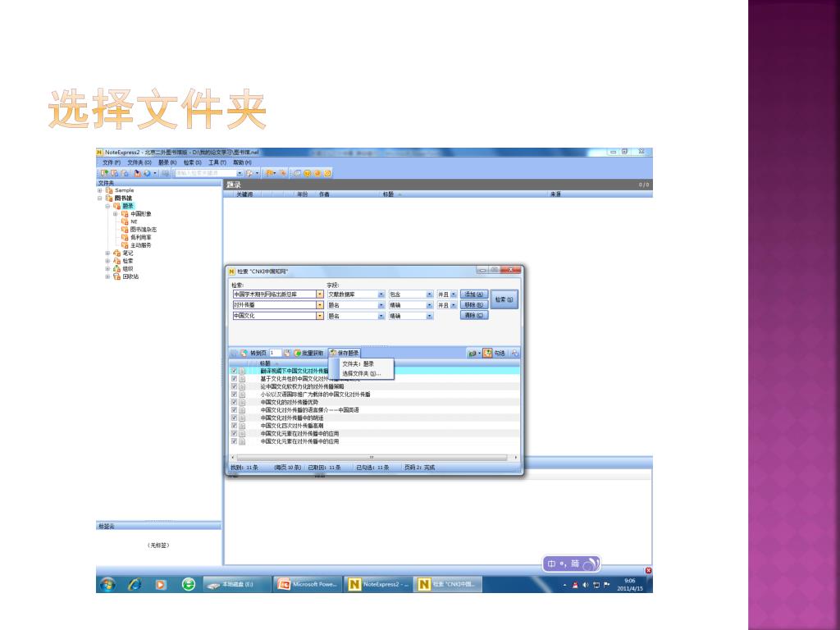The image size is (840, 630).
Task: Open dropdown arrow next to globe icon
Action: coord(155,173)
